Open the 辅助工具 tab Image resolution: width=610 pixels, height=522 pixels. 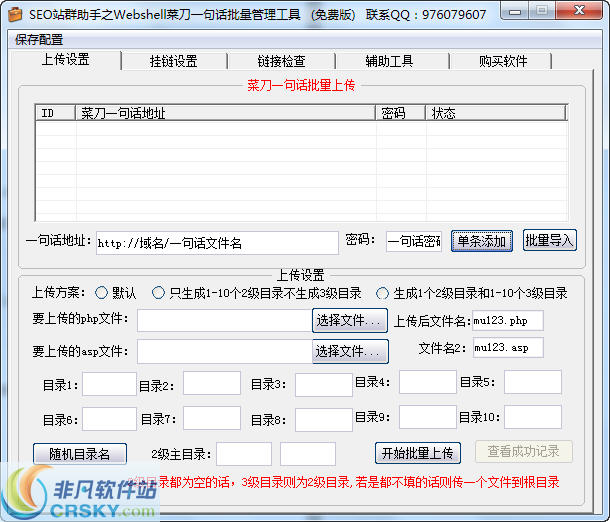pyautogui.click(x=389, y=61)
